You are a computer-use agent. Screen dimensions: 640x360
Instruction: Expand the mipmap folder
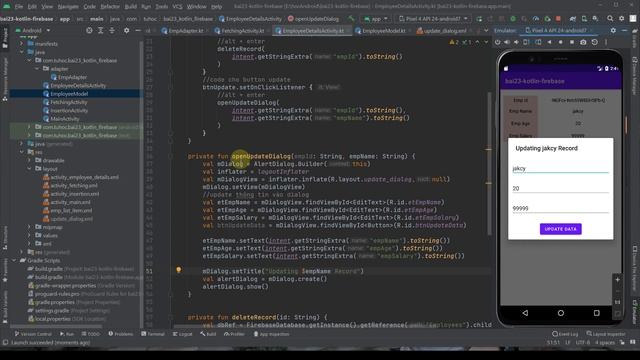pos(29,227)
